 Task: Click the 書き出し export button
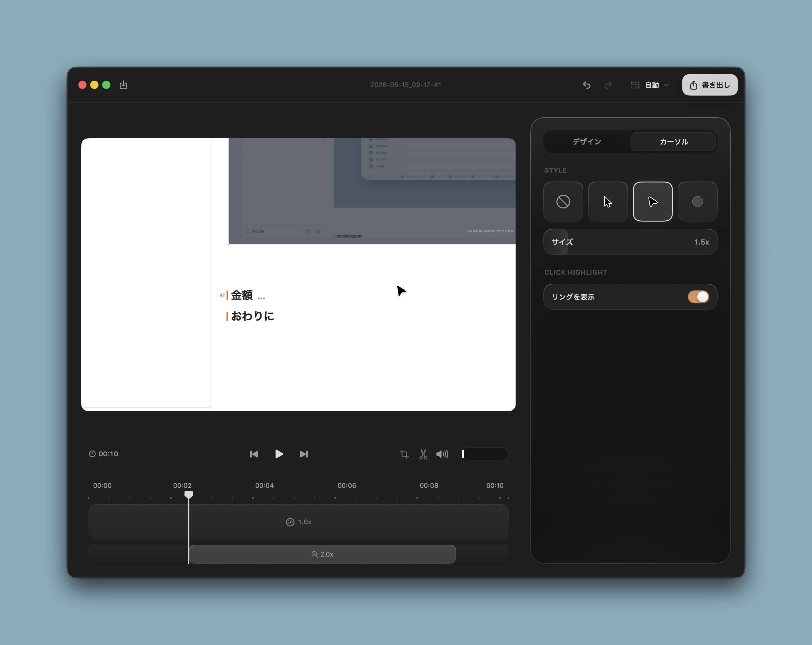710,85
